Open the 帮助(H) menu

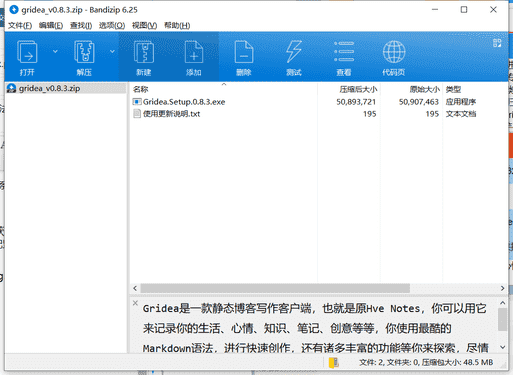pos(177,25)
